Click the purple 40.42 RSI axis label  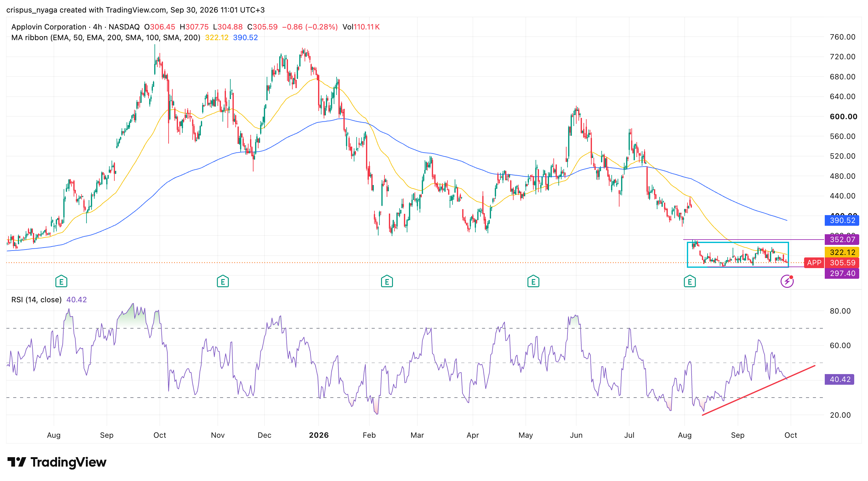pos(840,379)
